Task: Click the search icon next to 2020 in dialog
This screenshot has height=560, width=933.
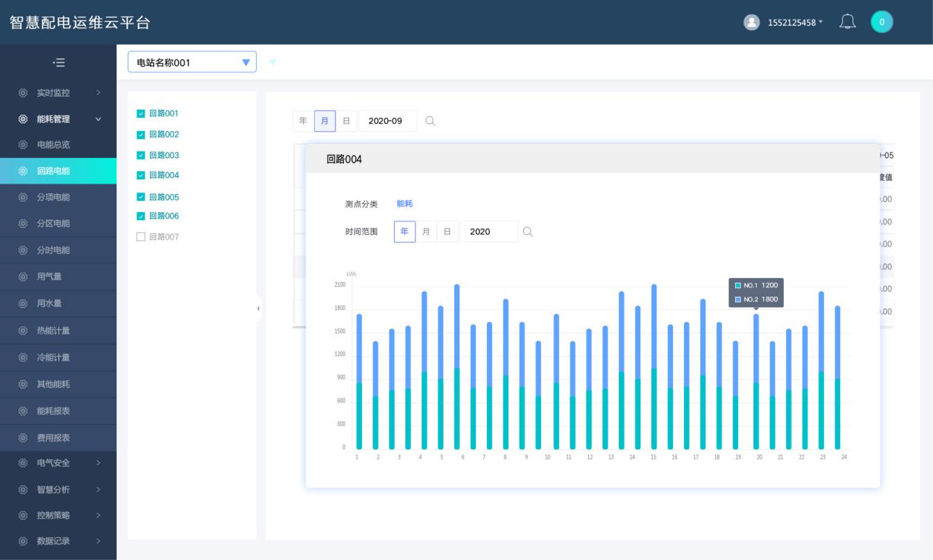Action: tap(528, 231)
